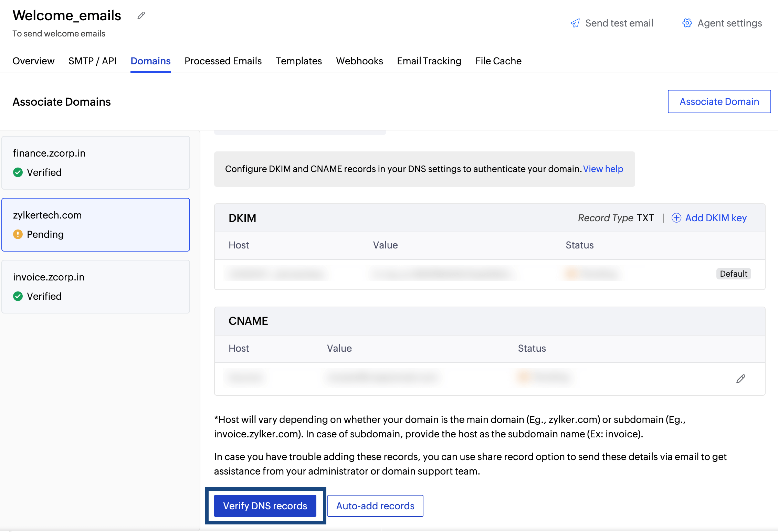Click the plus icon for Add DKIM key

click(676, 218)
